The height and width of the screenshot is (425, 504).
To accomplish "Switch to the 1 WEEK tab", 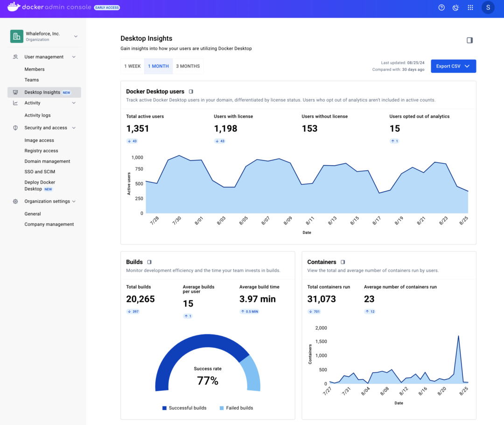I will click(132, 66).
